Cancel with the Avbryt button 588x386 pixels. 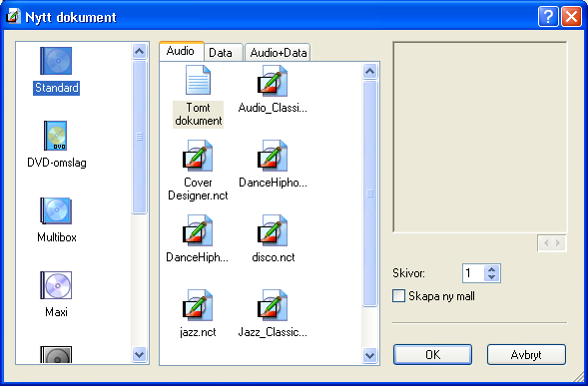tap(526, 354)
